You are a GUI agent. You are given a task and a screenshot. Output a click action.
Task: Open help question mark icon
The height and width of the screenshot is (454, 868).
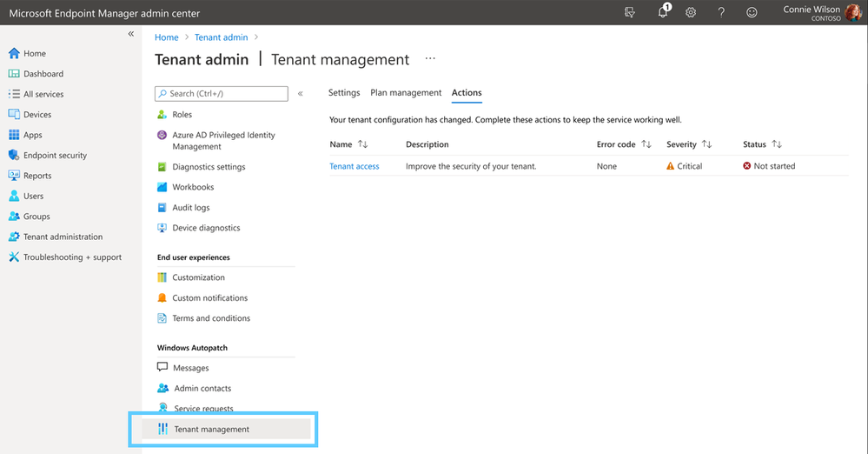721,12
